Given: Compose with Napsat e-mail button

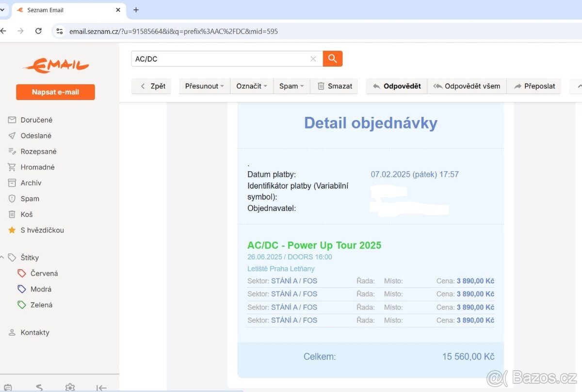Looking at the screenshot, I should (55, 92).
